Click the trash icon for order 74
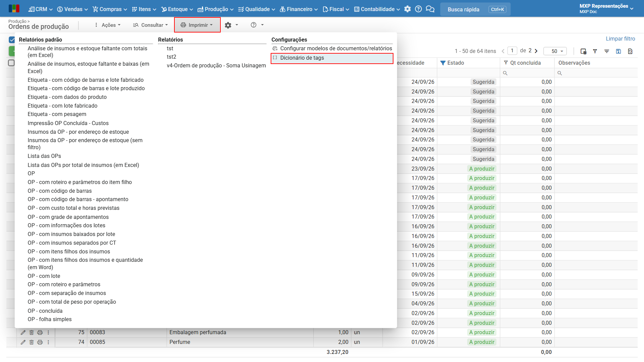The height and width of the screenshot is (362, 644). 32,342
